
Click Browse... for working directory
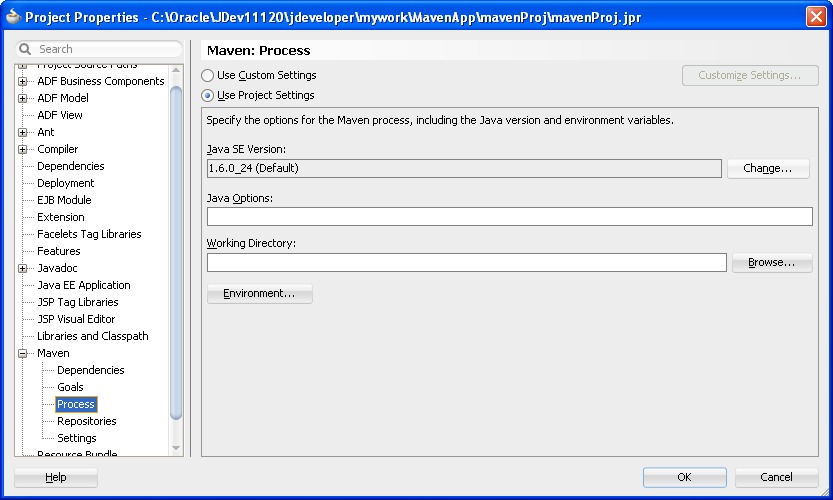click(772, 262)
